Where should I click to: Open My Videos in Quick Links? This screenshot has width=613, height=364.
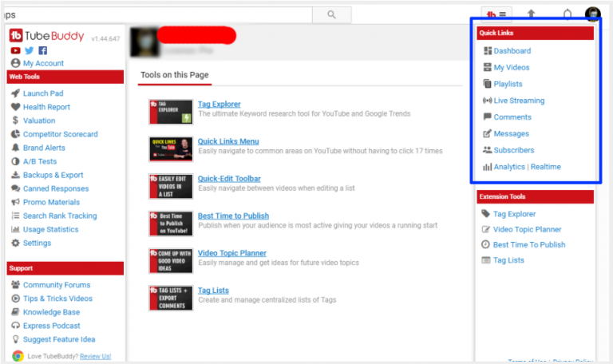(x=512, y=68)
